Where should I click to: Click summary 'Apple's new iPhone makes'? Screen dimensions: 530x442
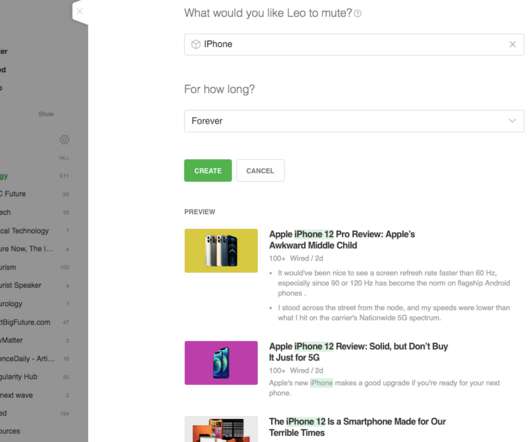384,388
